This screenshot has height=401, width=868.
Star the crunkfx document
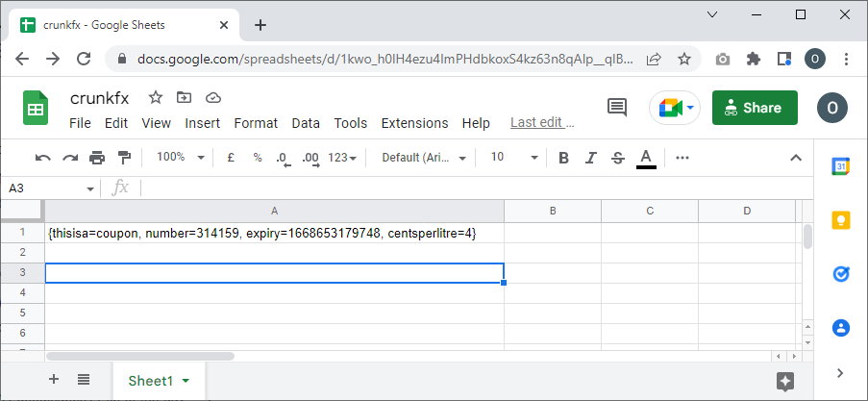[x=156, y=98]
